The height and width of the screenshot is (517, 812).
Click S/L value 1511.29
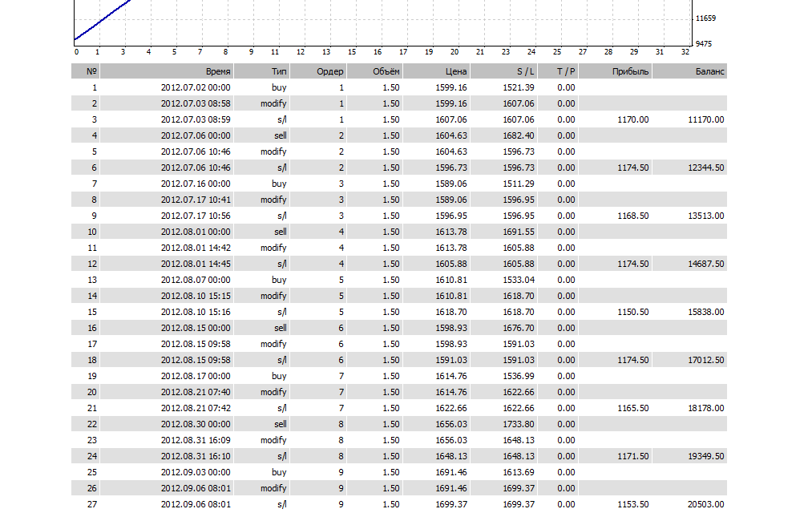(x=519, y=184)
